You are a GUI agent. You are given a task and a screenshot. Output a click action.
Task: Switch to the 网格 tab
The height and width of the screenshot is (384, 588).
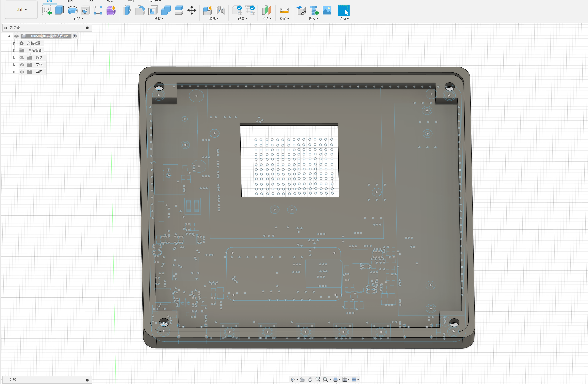pos(90,1)
